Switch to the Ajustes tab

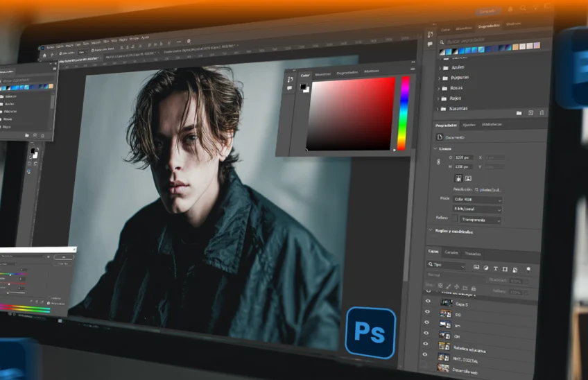[x=469, y=125]
